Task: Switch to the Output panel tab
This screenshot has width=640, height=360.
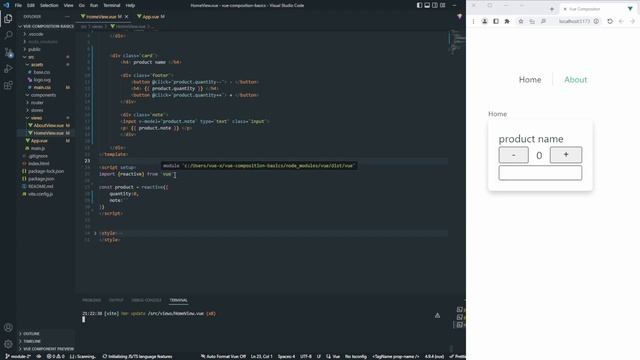Action: tap(116, 300)
